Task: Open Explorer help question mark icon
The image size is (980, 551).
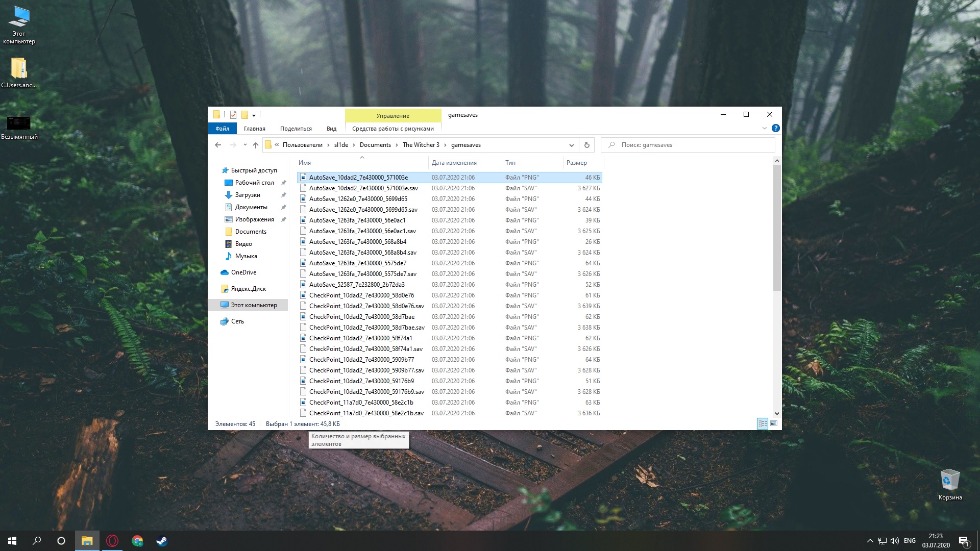Action: 776,128
